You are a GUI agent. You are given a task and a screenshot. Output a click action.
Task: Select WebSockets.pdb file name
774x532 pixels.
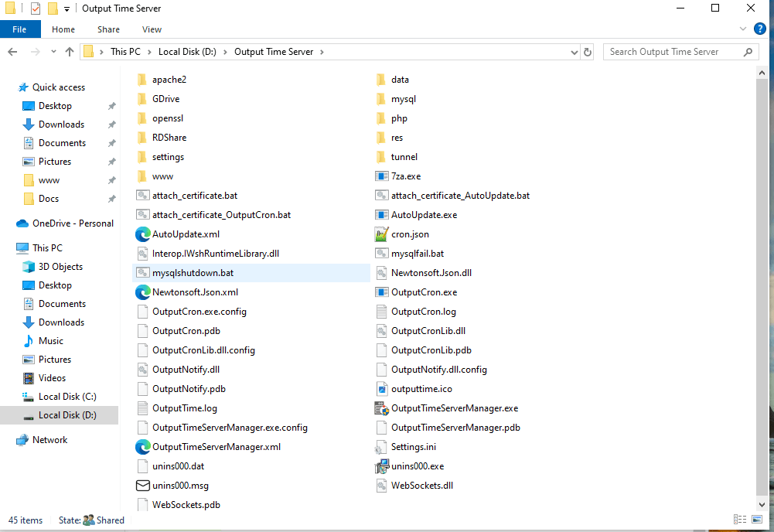coord(186,505)
